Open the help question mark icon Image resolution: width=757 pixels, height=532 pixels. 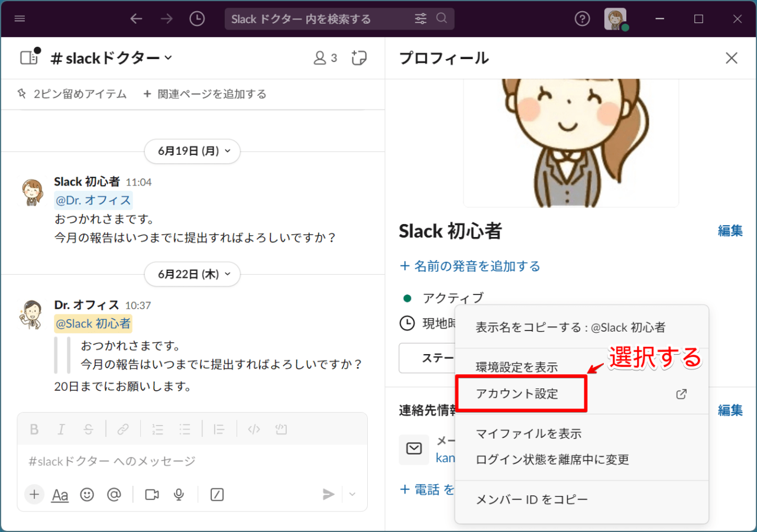click(x=583, y=19)
